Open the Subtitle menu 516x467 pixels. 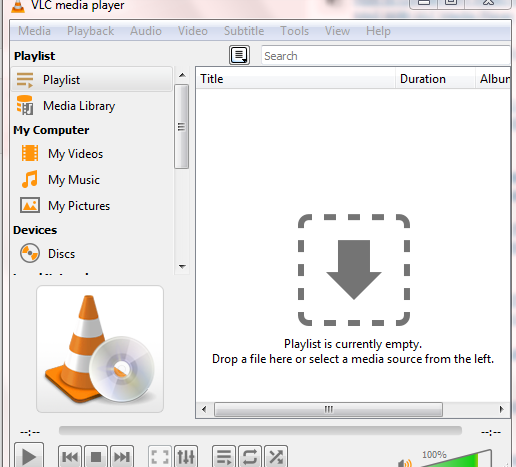pyautogui.click(x=244, y=31)
